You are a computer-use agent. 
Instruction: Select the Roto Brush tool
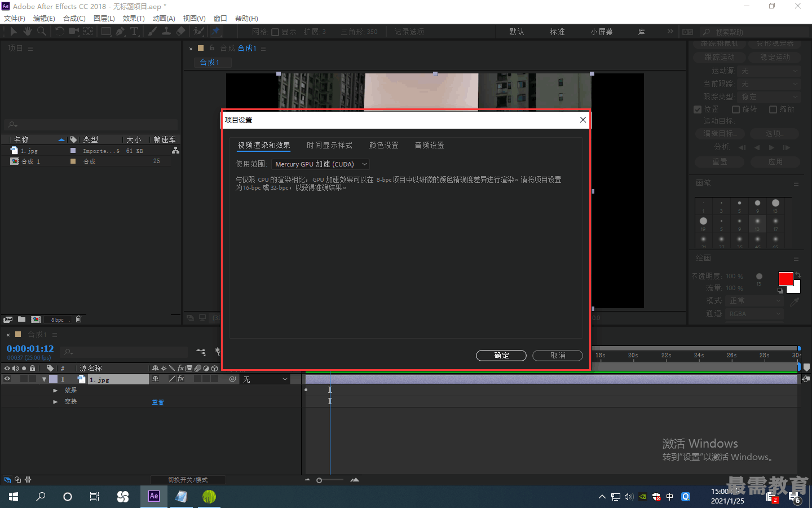[x=198, y=32]
